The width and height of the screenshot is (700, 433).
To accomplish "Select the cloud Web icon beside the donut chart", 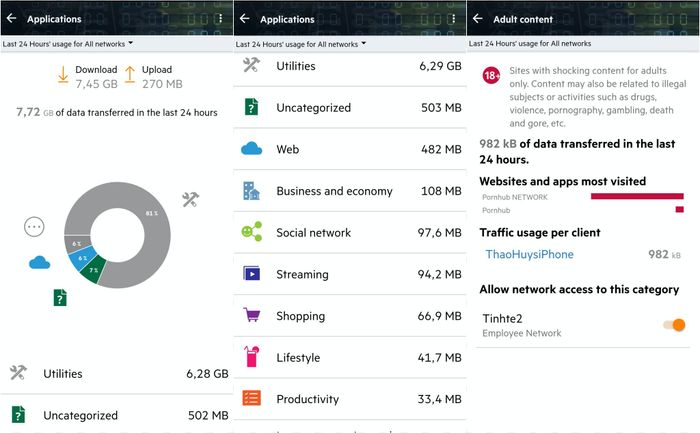I will 39,262.
